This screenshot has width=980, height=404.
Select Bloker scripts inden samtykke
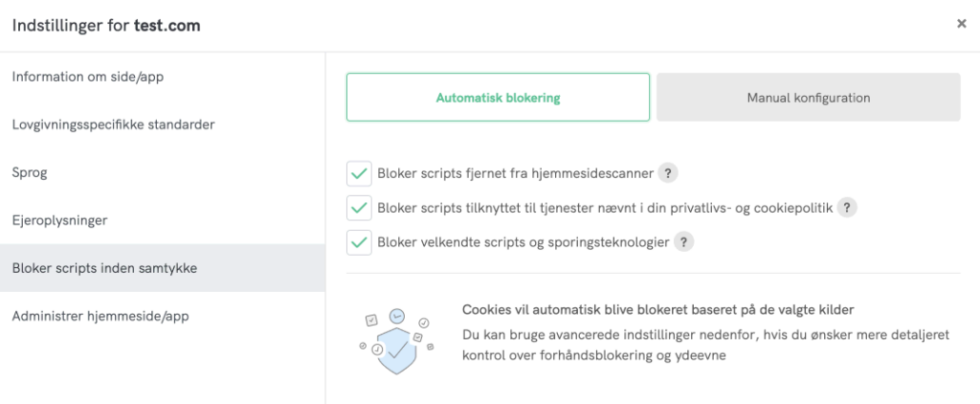(x=104, y=268)
